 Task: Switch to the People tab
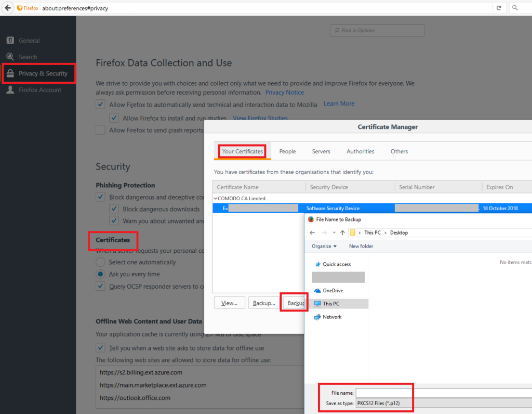click(287, 151)
